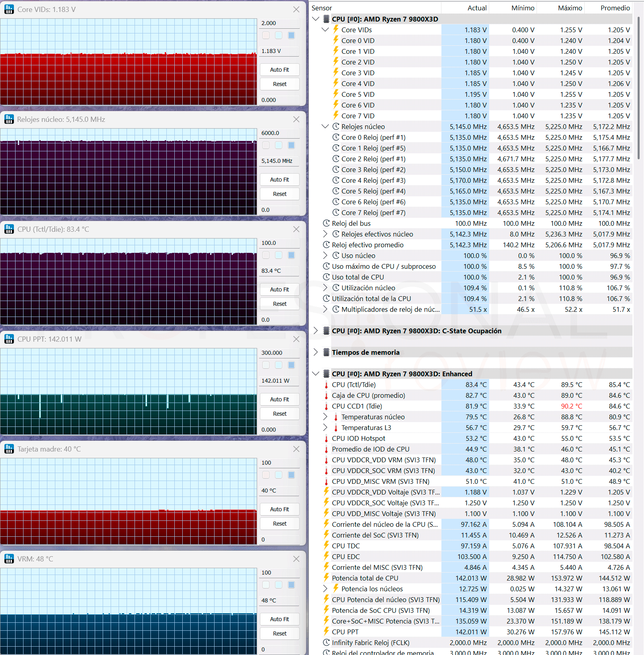
Task: Toggle the blue box in Core VIDs graph
Action: (x=291, y=35)
